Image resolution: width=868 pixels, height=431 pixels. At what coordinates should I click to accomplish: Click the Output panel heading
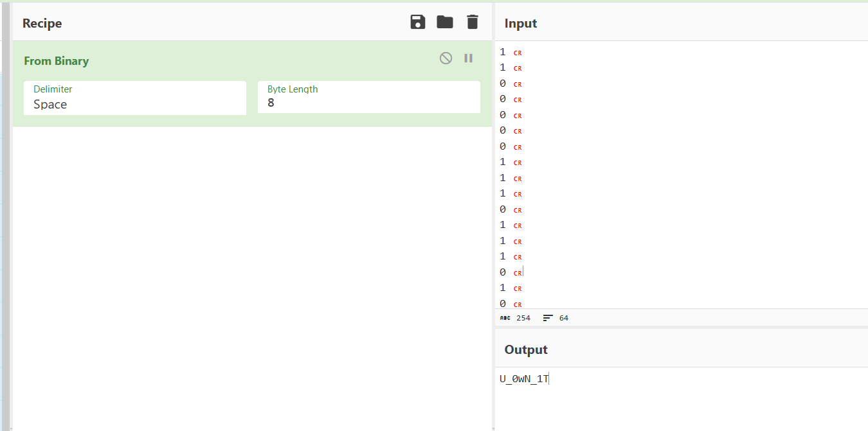click(x=526, y=350)
